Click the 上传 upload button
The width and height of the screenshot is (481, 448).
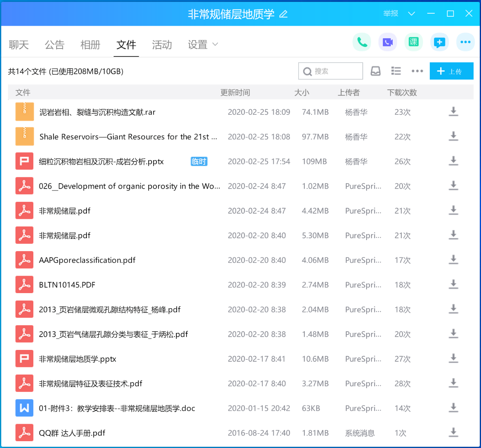pyautogui.click(x=451, y=71)
